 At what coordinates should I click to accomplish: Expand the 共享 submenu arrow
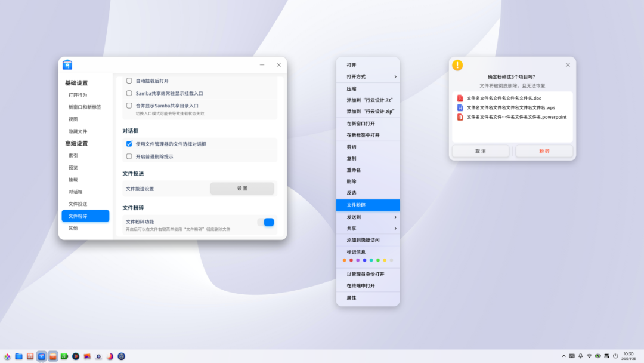pos(395,229)
